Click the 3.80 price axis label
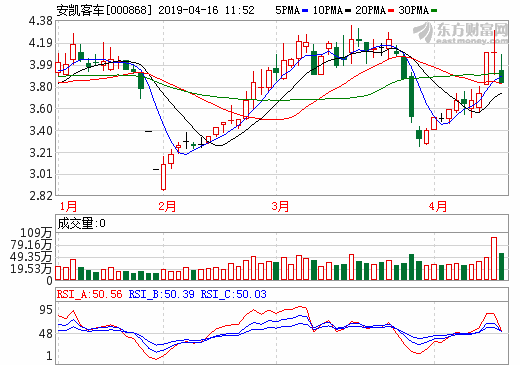The height and width of the screenshot is (365, 520). point(41,87)
